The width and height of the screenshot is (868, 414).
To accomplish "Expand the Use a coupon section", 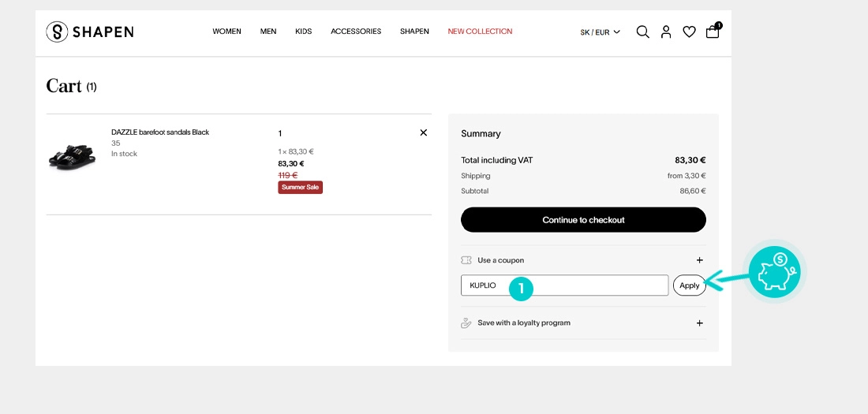I will 699,260.
